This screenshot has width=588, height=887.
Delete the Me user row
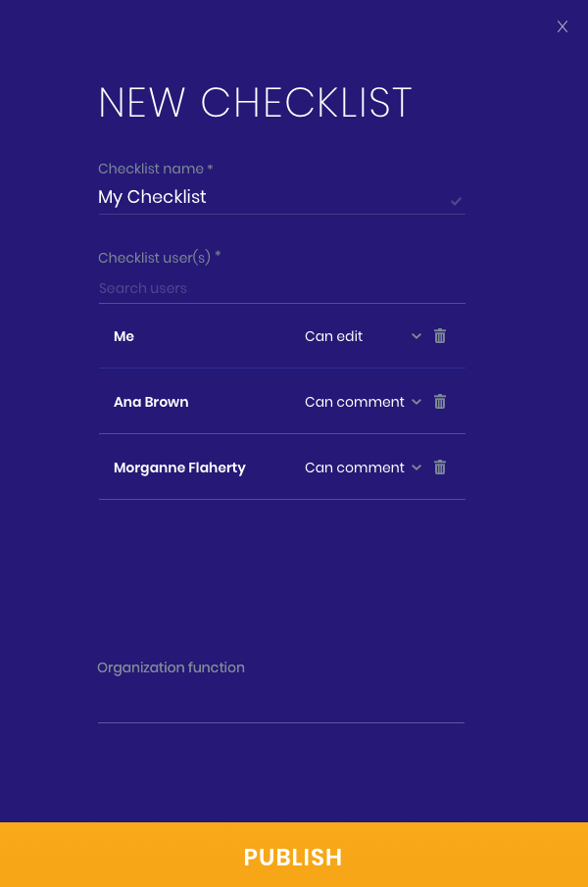click(440, 336)
